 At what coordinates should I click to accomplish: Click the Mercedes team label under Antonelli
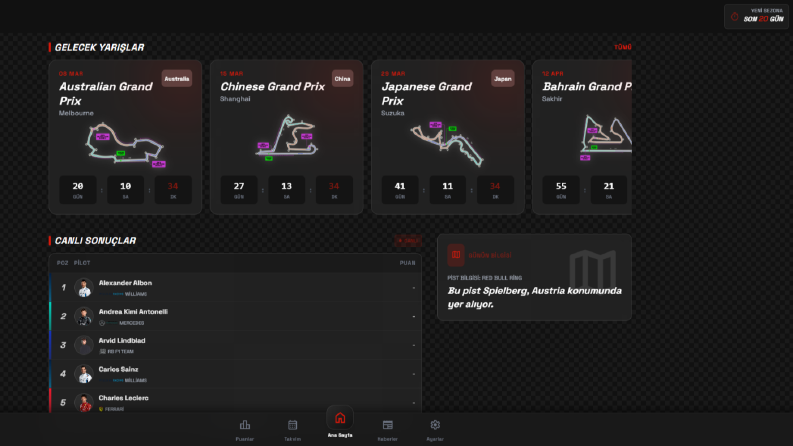[131, 323]
